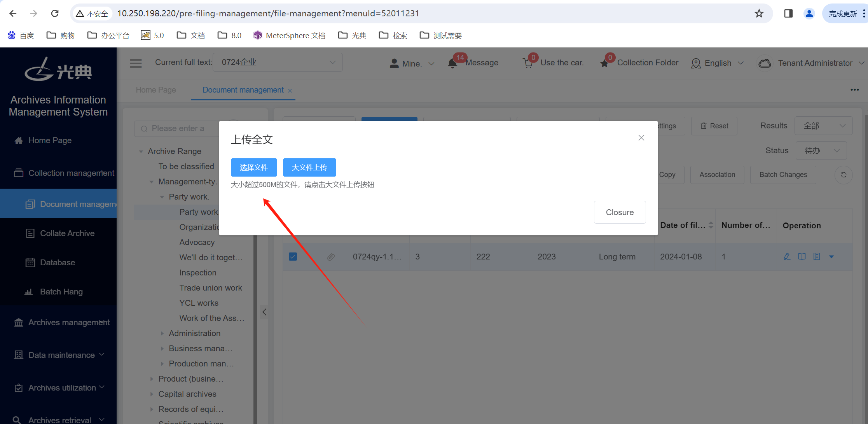Select To be classified tree item
Image resolution: width=868 pixels, height=424 pixels.
pyautogui.click(x=186, y=166)
